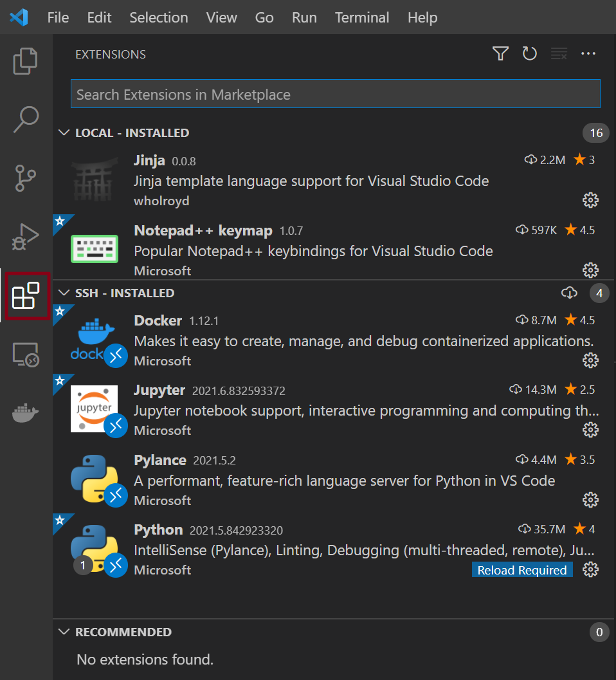The height and width of the screenshot is (680, 616).
Task: Click the Pylance version 2021.5.2
Action: (x=214, y=461)
